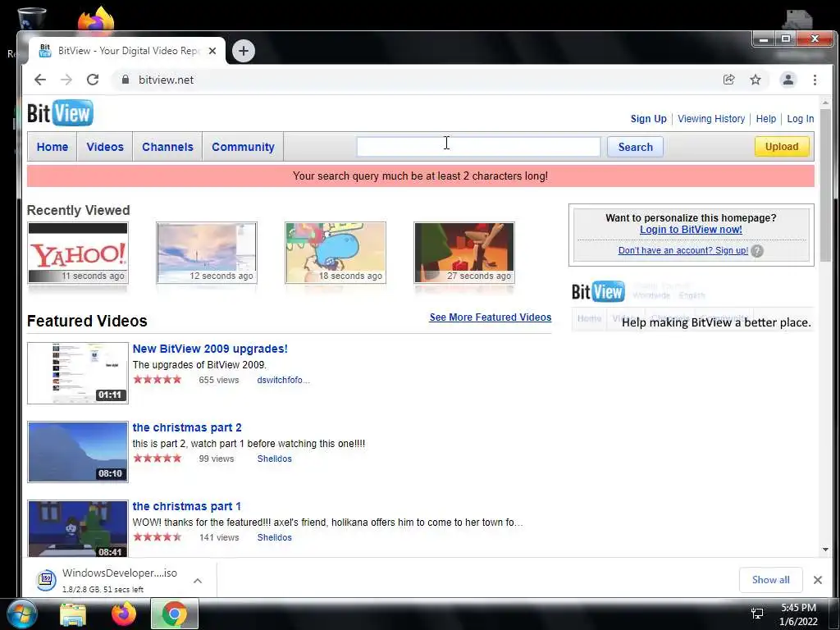840x630 pixels.
Task: Go back using the browser back arrow
Action: pyautogui.click(x=40, y=80)
